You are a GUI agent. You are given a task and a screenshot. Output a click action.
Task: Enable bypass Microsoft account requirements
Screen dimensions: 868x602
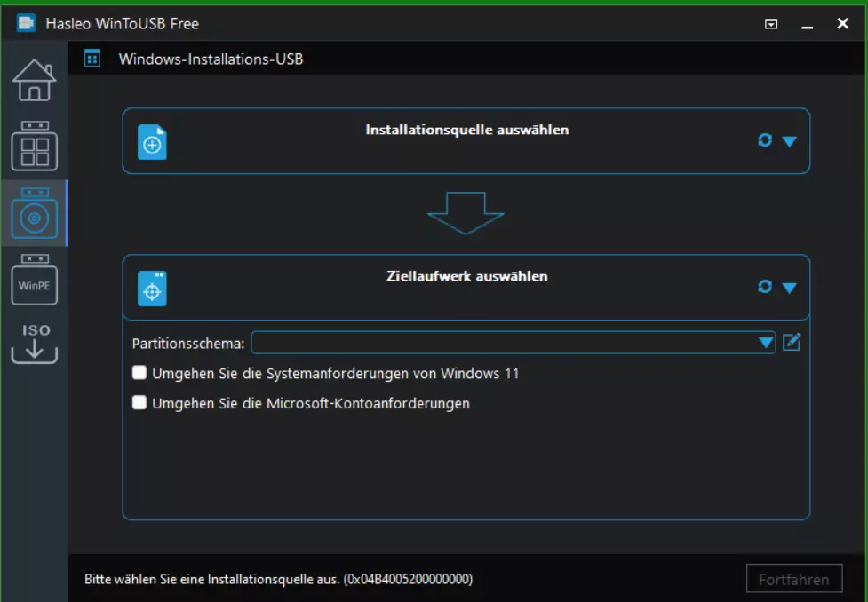coord(139,402)
